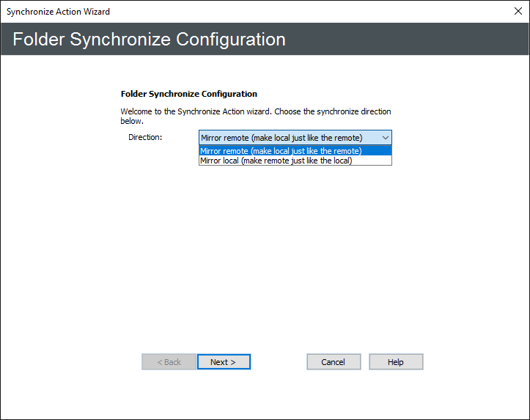Select Mirror remote option in the list
530x420 pixels.
click(280, 151)
